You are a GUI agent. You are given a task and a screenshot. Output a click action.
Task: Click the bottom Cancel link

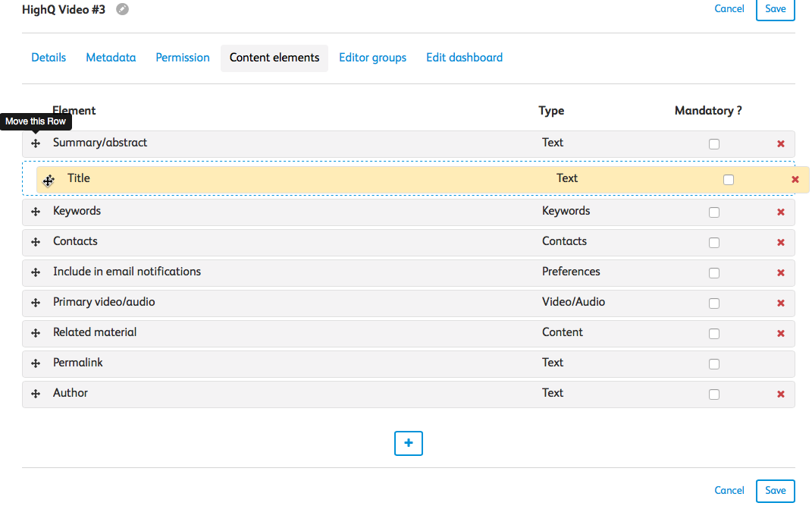(x=729, y=491)
